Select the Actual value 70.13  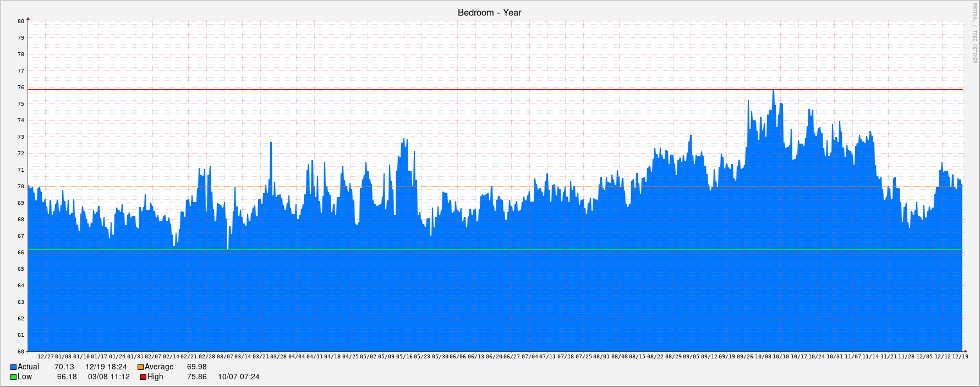64,367
